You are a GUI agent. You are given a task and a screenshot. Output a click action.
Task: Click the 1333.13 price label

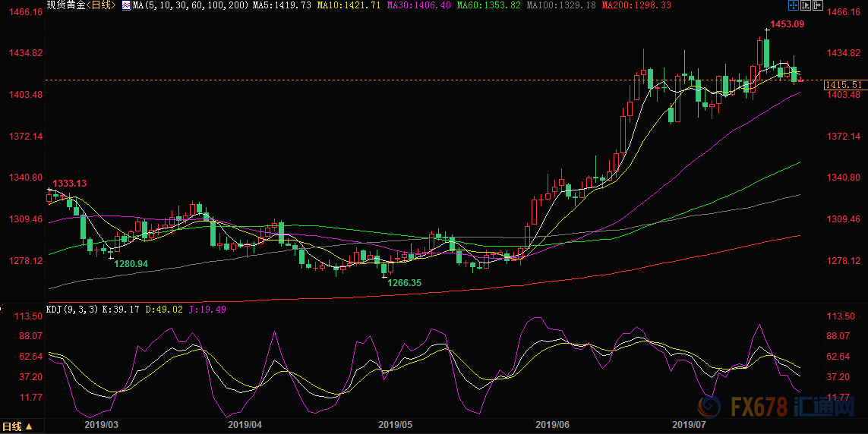pos(70,184)
